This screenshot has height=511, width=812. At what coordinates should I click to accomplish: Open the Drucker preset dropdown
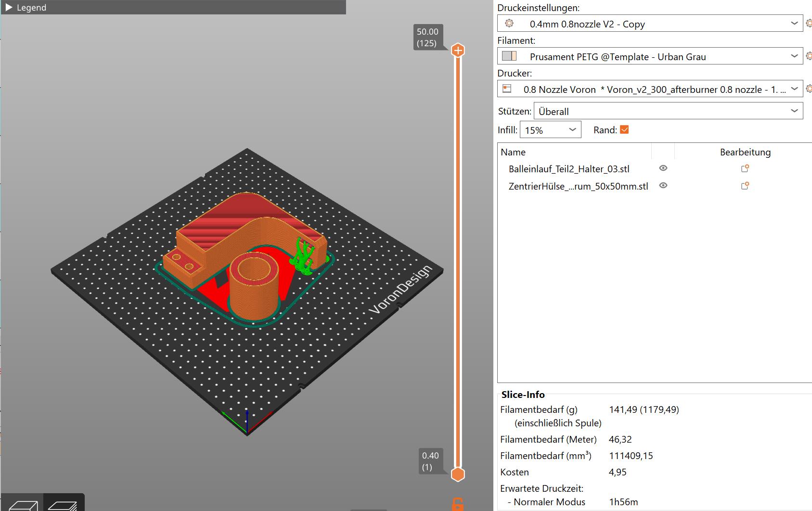click(x=650, y=89)
